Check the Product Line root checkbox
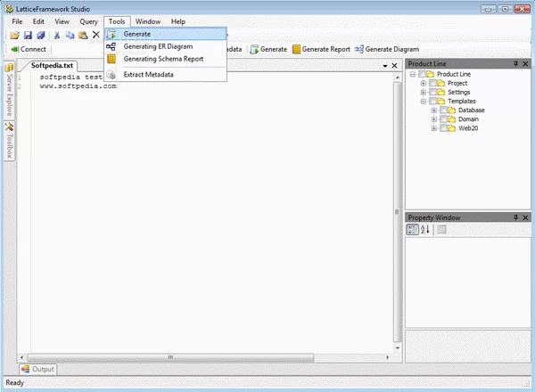Screen dimensions: 535x392 tap(422, 74)
